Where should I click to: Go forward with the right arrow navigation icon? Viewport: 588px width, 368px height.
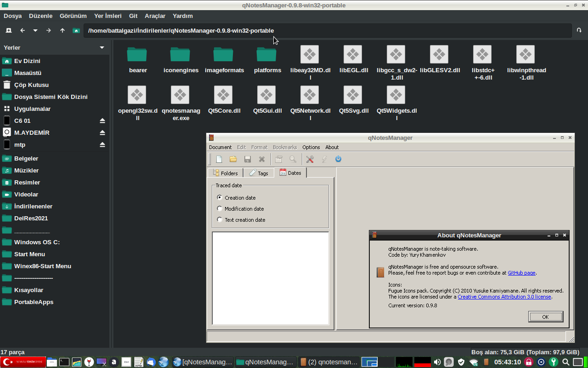click(49, 30)
